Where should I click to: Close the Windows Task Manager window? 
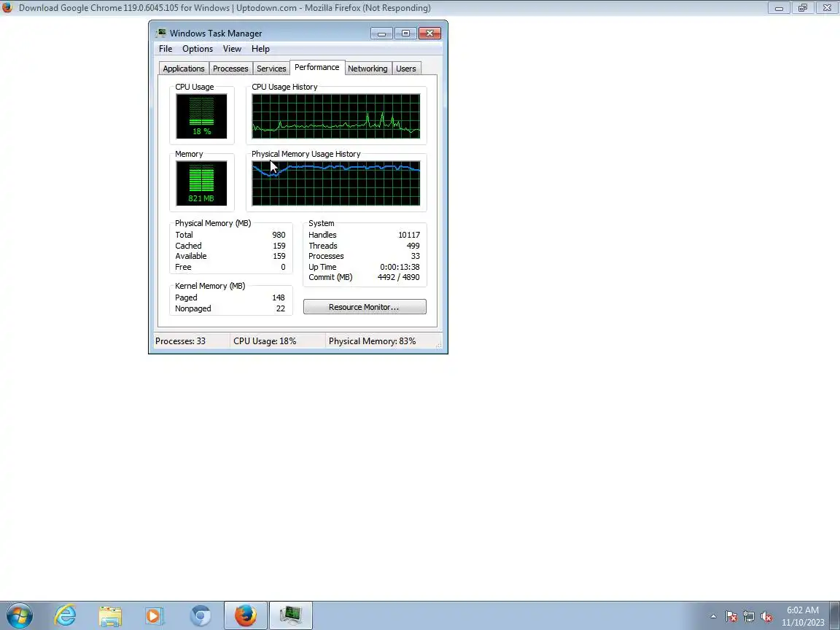pyautogui.click(x=429, y=34)
